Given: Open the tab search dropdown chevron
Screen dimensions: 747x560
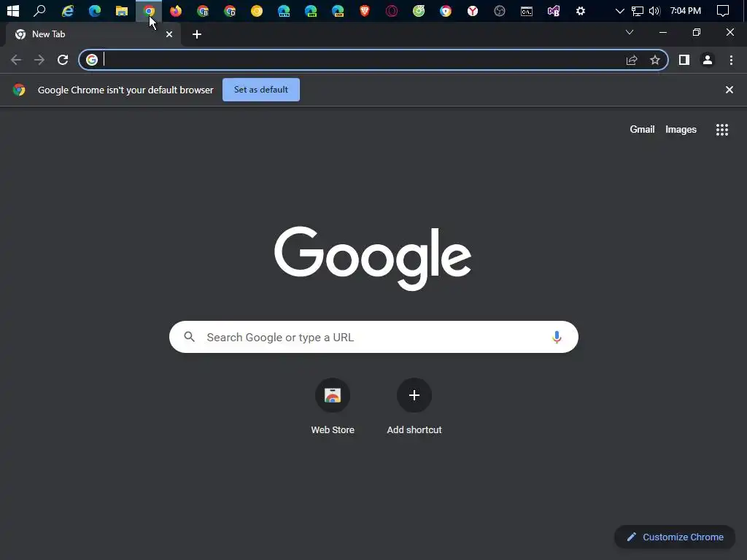Looking at the screenshot, I should (x=630, y=32).
